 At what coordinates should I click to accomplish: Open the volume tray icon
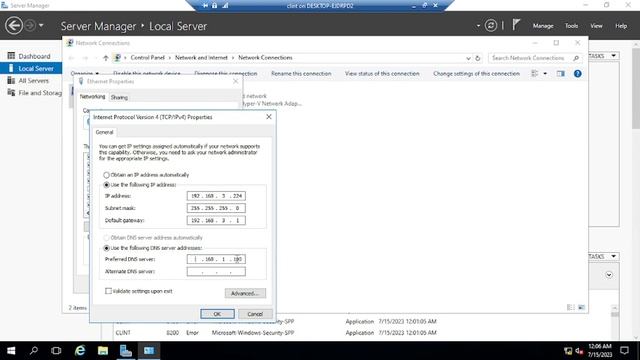point(579,351)
